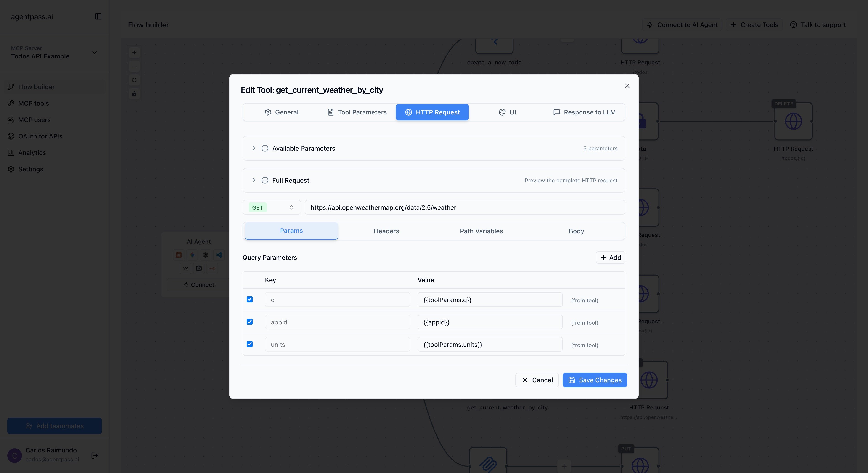868x473 pixels.
Task: Collapse sidebar with panel toggle icon
Action: tap(98, 16)
